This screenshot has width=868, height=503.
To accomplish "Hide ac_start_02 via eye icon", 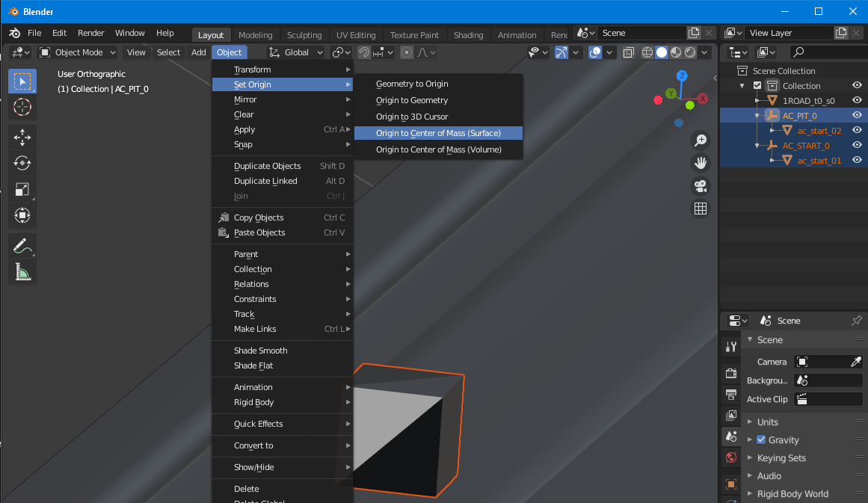I will pos(857,130).
